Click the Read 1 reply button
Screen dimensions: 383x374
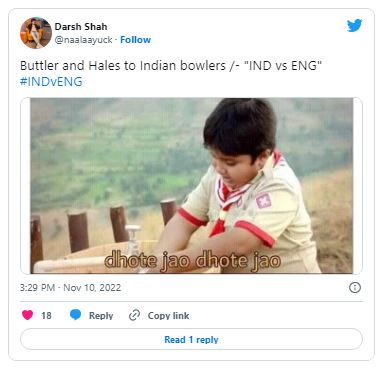[191, 339]
